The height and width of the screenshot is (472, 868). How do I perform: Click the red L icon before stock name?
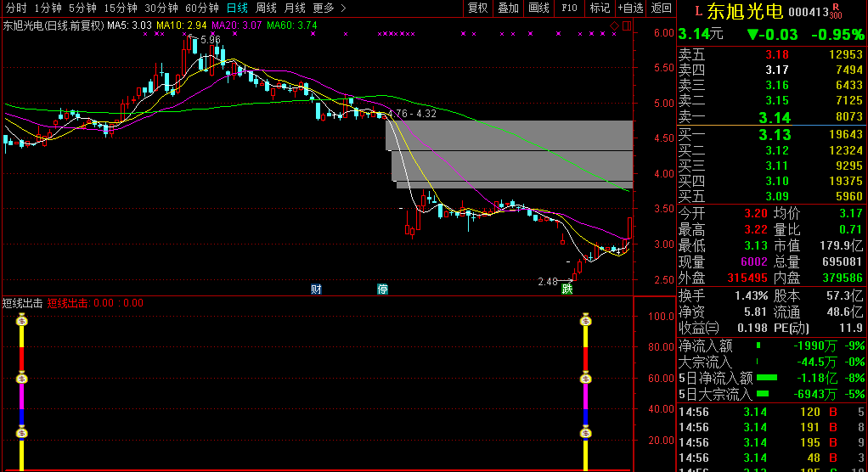pyautogui.click(x=698, y=12)
